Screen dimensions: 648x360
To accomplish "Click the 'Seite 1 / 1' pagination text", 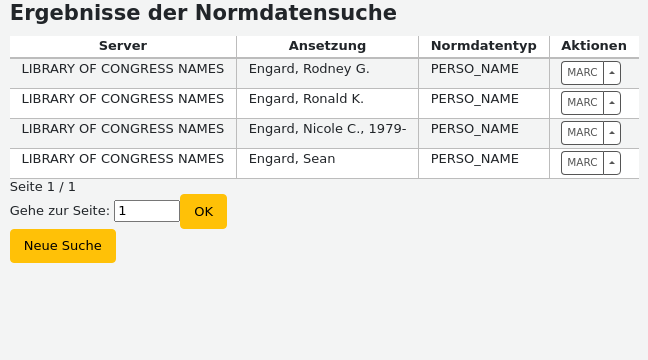I will coord(43,187).
